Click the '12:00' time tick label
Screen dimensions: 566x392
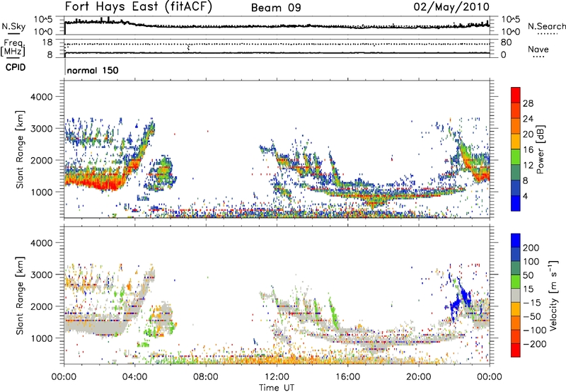pyautogui.click(x=277, y=377)
